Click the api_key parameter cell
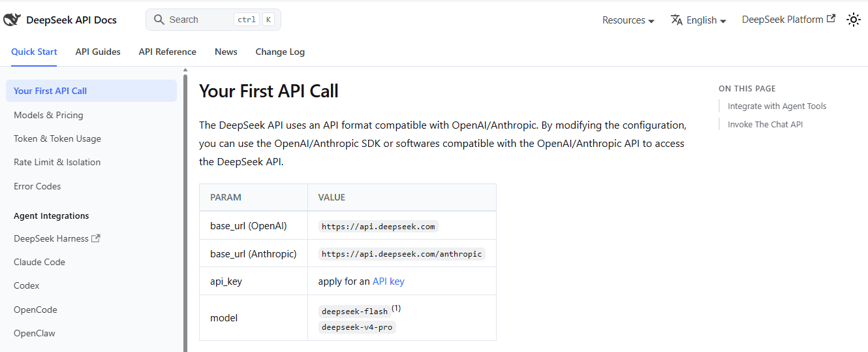The width and height of the screenshot is (868, 352). click(253, 281)
